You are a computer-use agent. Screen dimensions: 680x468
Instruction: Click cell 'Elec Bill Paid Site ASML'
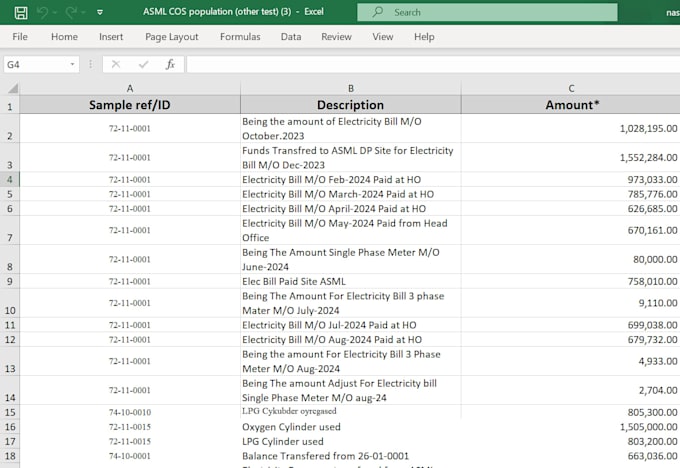pos(350,281)
